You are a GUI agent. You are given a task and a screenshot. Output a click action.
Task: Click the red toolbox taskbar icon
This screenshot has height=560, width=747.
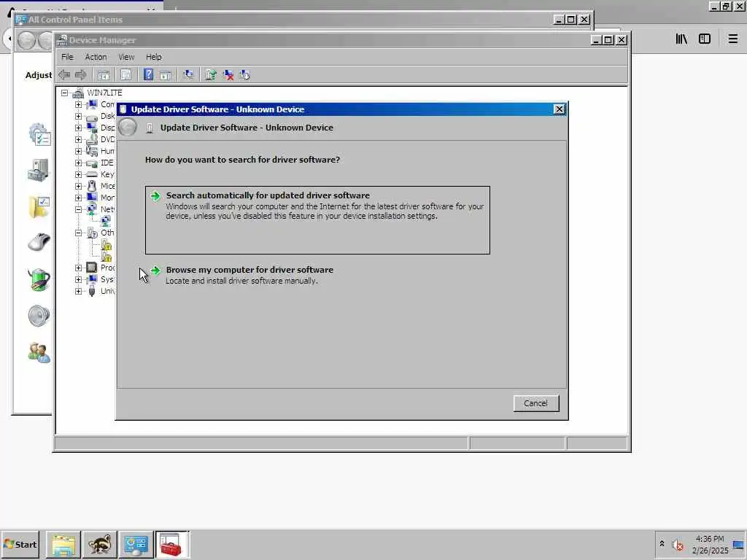(171, 544)
